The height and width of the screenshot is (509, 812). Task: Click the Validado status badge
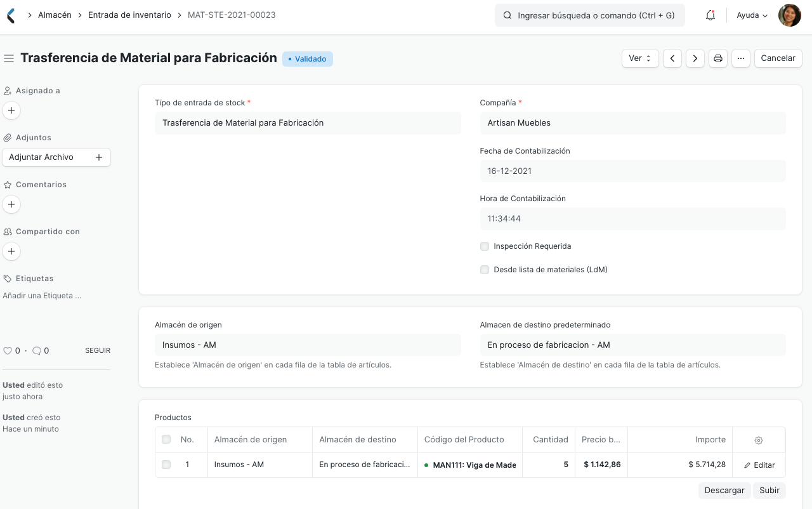coord(308,59)
